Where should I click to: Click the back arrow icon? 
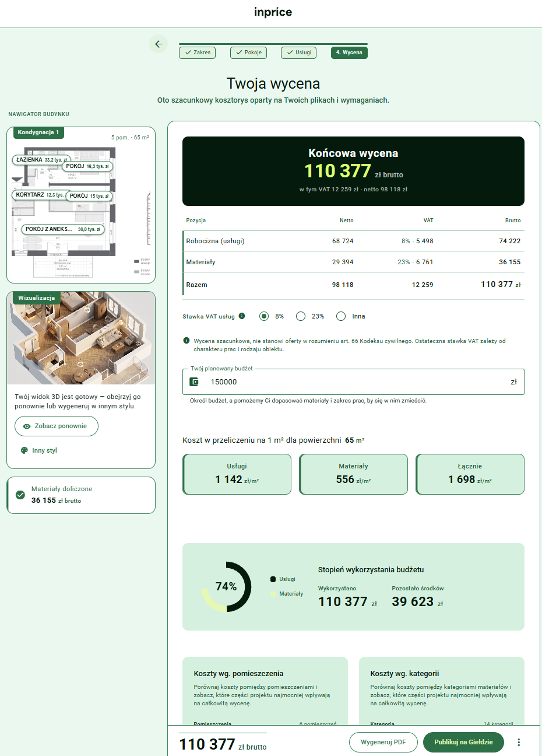tap(159, 44)
